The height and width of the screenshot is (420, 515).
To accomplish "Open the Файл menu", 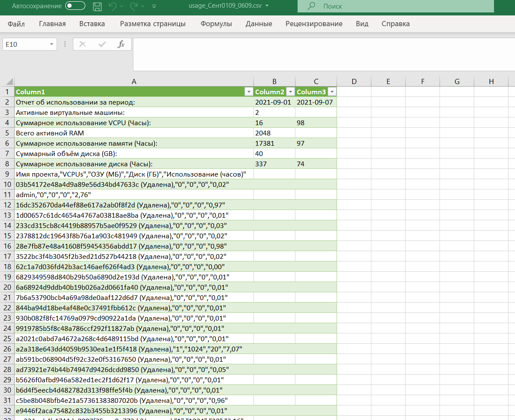I will click(16, 24).
